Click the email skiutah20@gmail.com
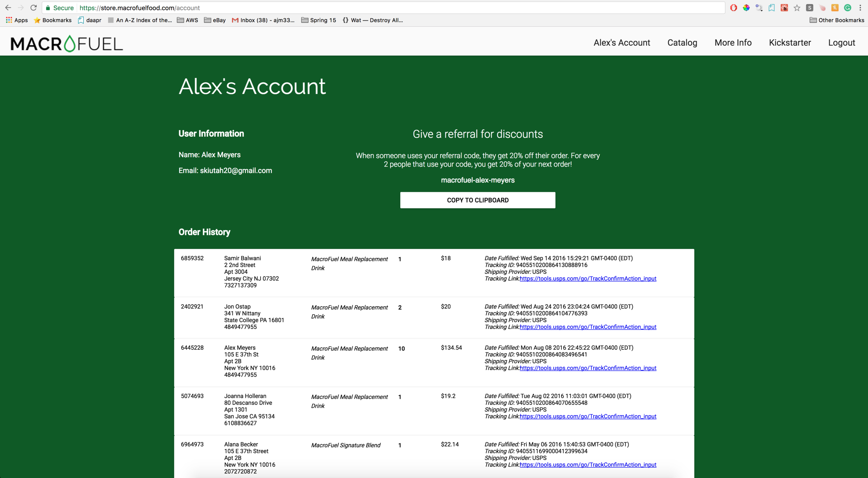The image size is (868, 478). click(236, 171)
